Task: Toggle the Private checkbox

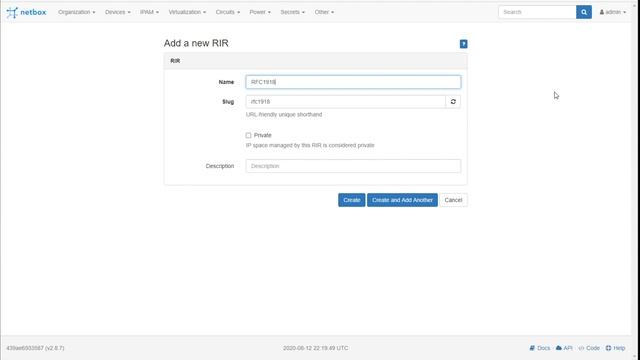Action: point(248,135)
